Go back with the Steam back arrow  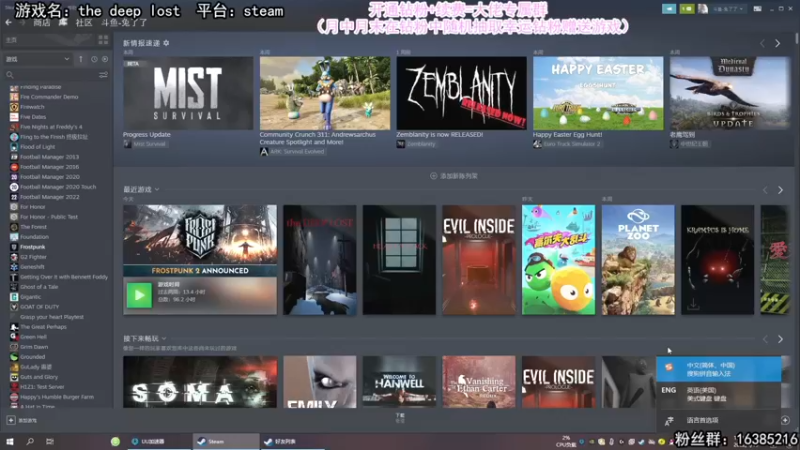coord(8,22)
